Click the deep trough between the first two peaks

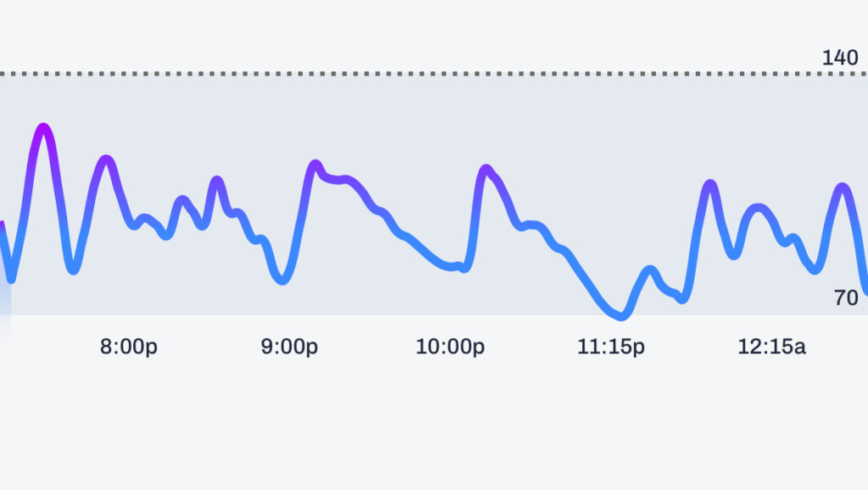coord(74,270)
